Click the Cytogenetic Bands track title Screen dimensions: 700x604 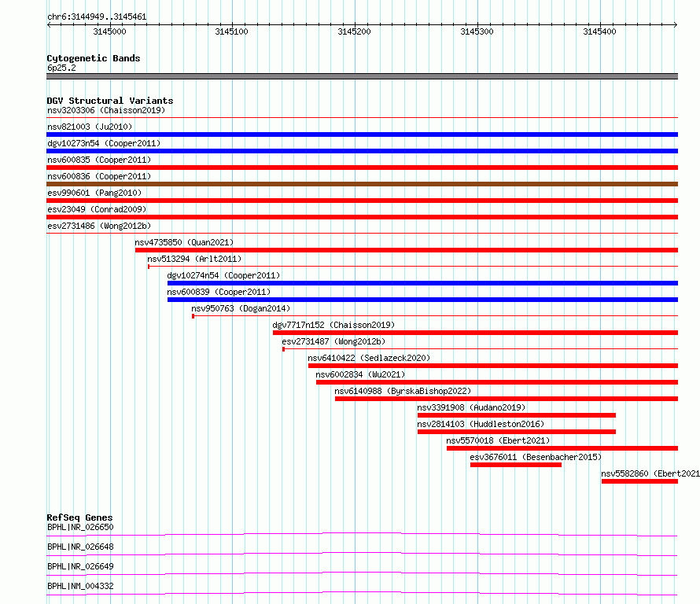94,58
